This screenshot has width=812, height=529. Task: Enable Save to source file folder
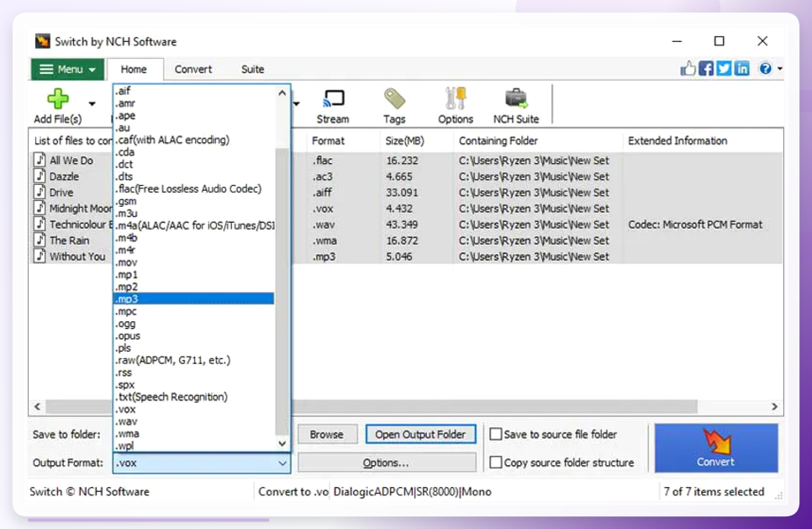[x=496, y=434]
